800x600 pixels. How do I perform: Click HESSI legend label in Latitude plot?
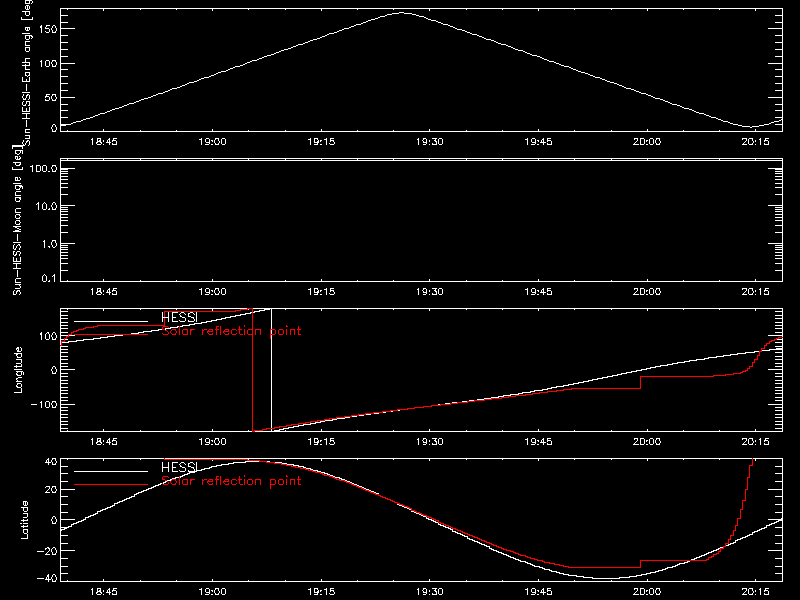(x=179, y=467)
